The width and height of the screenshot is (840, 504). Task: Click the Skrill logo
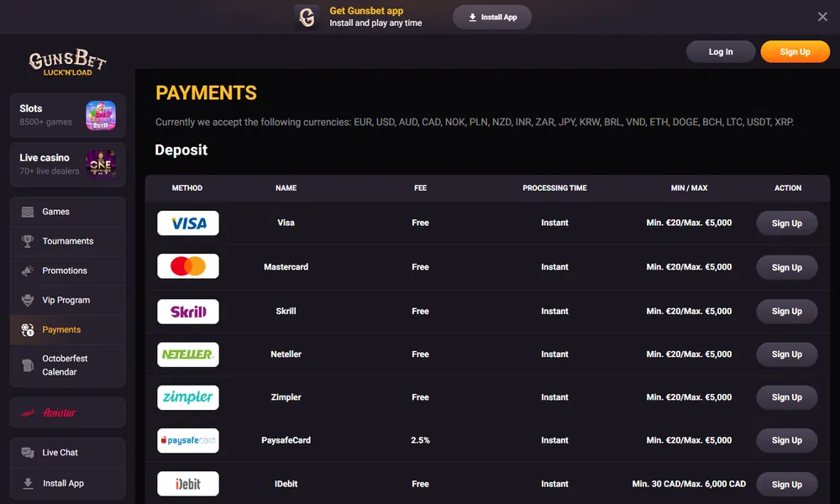point(188,311)
